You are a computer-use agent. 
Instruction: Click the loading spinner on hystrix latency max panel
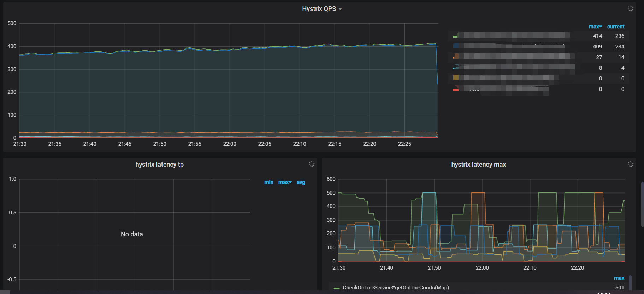click(630, 164)
